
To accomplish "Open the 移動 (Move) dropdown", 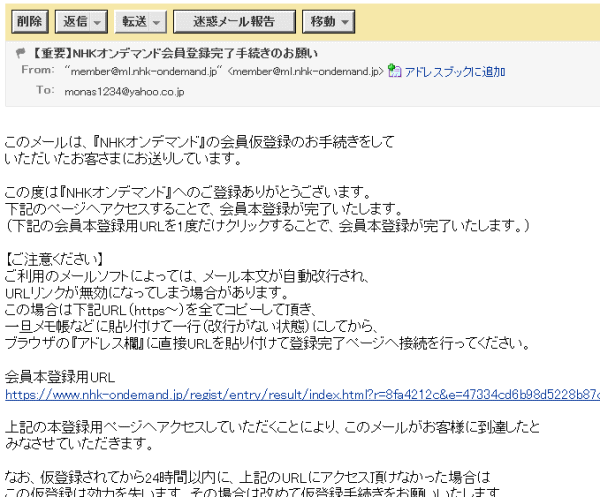I will click(331, 20).
